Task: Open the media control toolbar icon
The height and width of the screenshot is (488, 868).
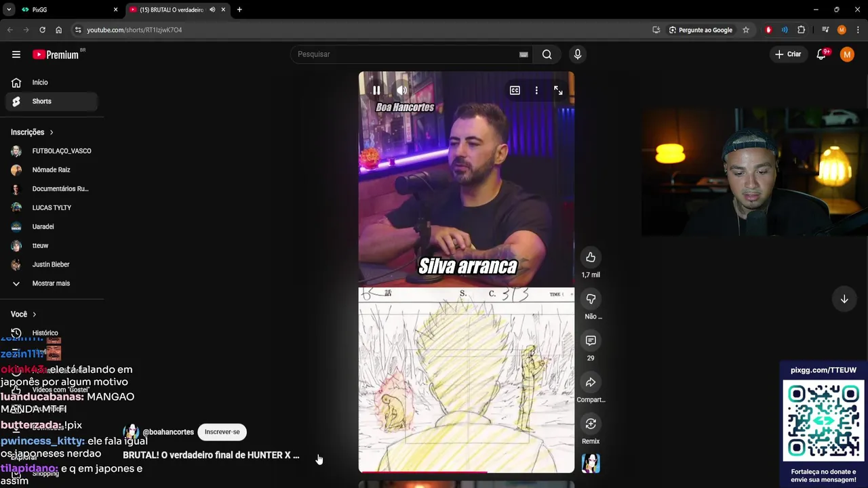Action: click(x=825, y=30)
